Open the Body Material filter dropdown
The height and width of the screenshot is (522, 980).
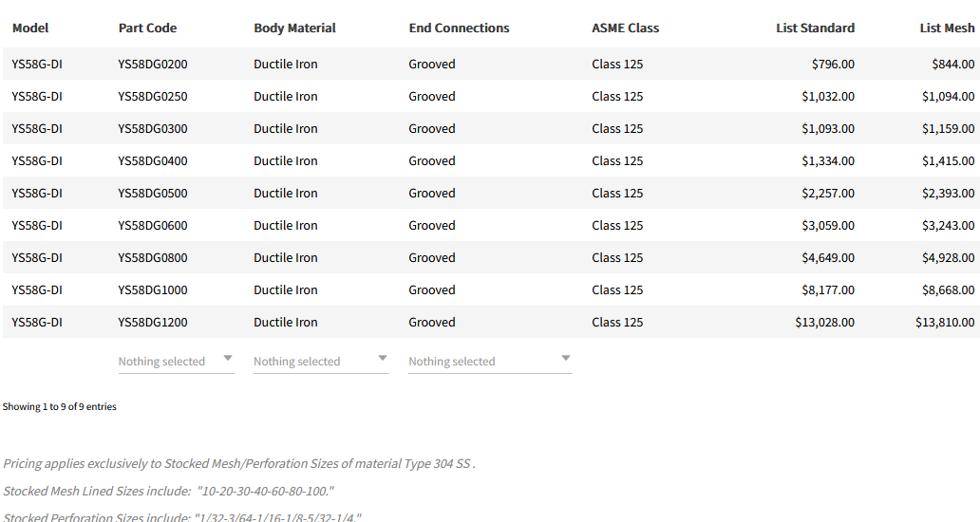click(321, 361)
